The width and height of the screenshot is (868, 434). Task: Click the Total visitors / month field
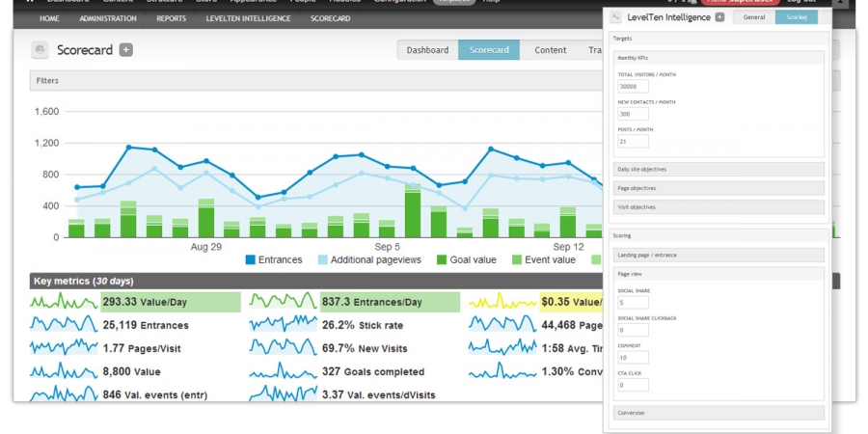click(x=634, y=87)
